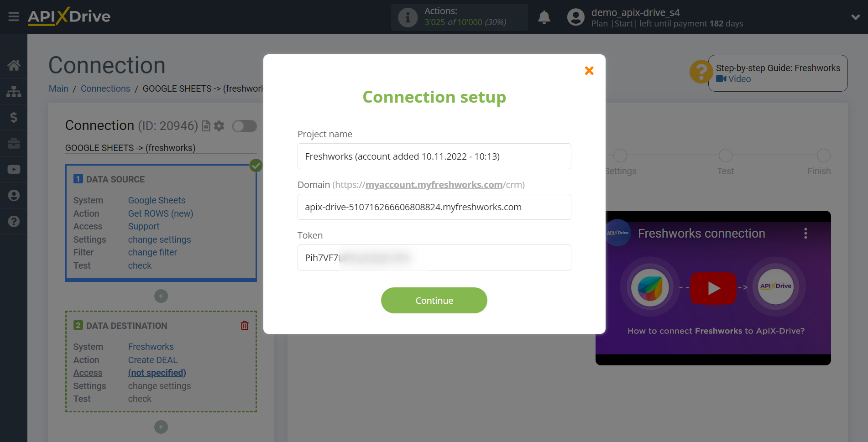
Task: Click data source change settings link
Action: [x=159, y=239]
